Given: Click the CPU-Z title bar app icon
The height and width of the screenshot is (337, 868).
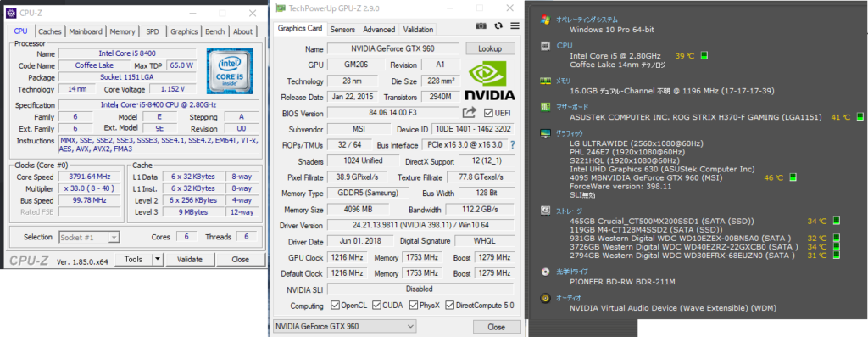Looking at the screenshot, I should pos(10,13).
